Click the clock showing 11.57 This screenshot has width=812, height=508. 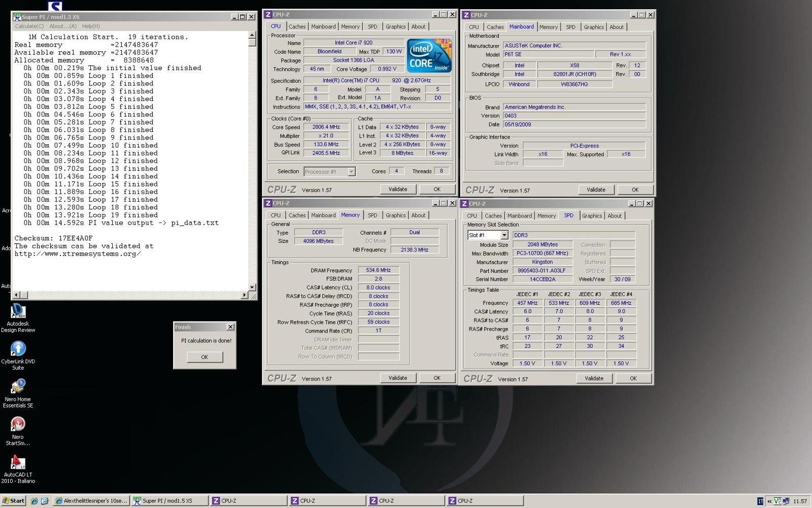pyautogui.click(x=800, y=501)
